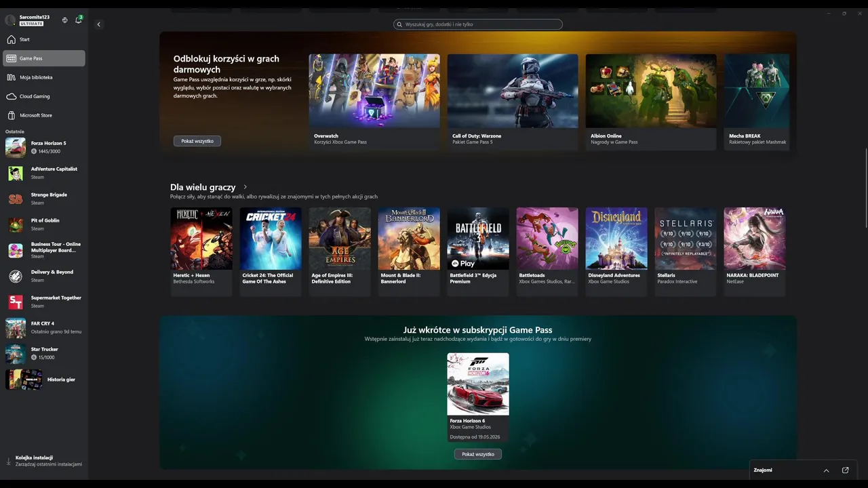The height and width of the screenshot is (488, 868).
Task: Pop out the Znajomi panel
Action: point(845,470)
